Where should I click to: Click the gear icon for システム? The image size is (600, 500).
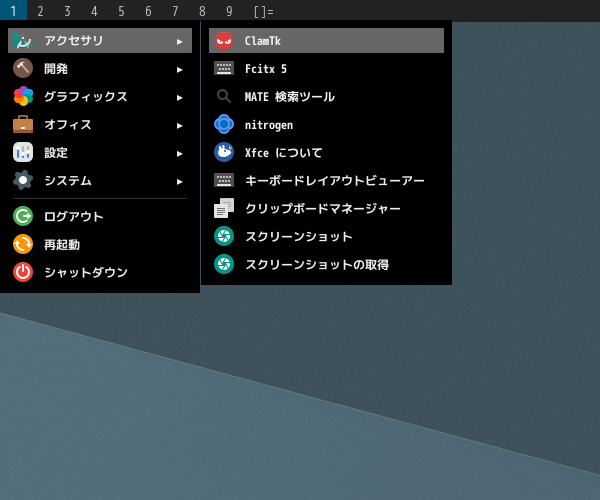pos(23,180)
